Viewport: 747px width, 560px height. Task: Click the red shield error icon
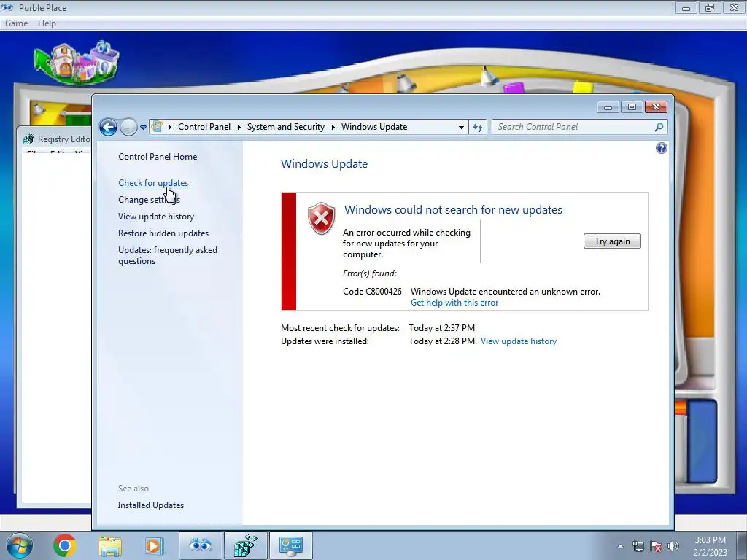coord(322,218)
